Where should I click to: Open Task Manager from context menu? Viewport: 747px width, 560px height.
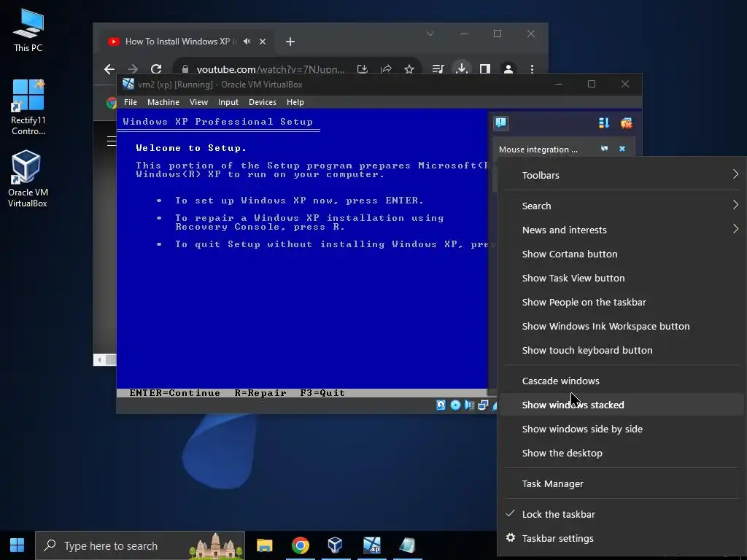tap(622, 484)
